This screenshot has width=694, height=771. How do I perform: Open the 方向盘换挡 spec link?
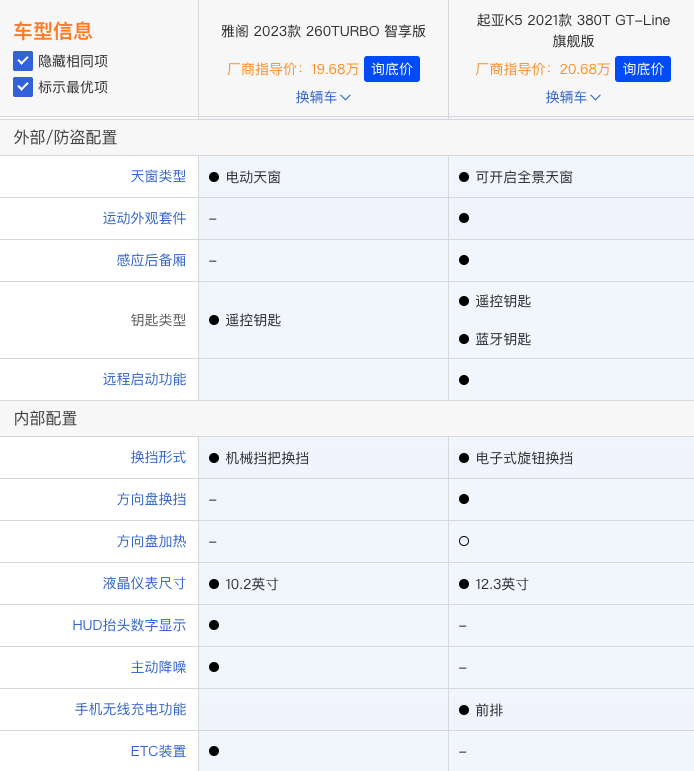coord(151,500)
